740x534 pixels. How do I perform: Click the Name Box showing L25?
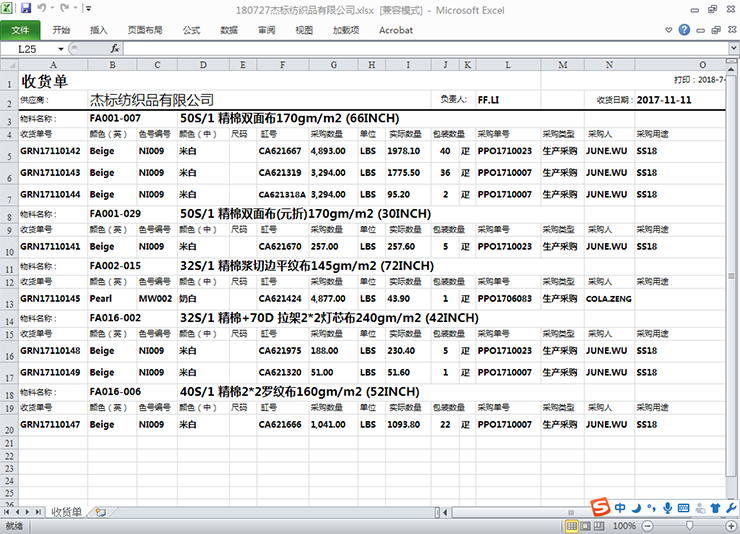(x=28, y=49)
